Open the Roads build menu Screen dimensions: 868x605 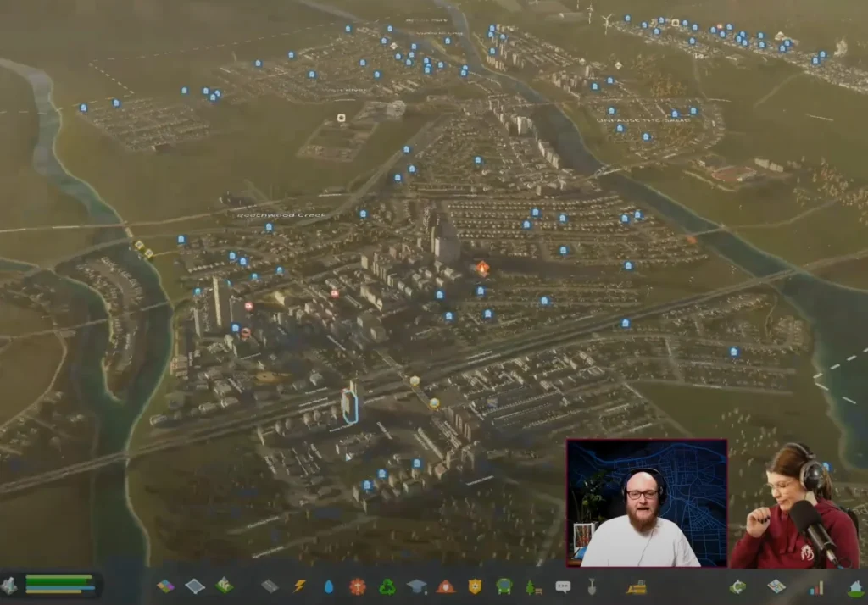(x=270, y=586)
